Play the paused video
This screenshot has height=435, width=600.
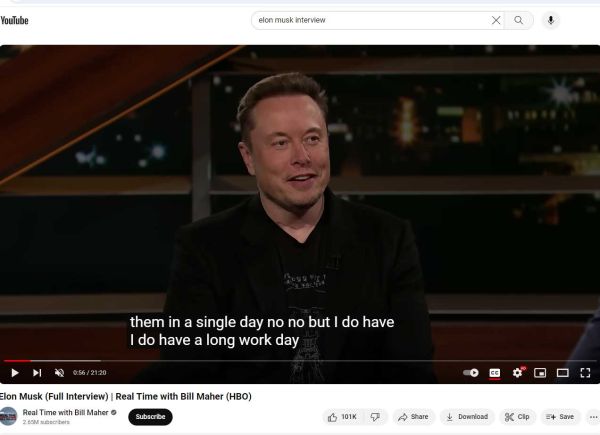tap(15, 373)
